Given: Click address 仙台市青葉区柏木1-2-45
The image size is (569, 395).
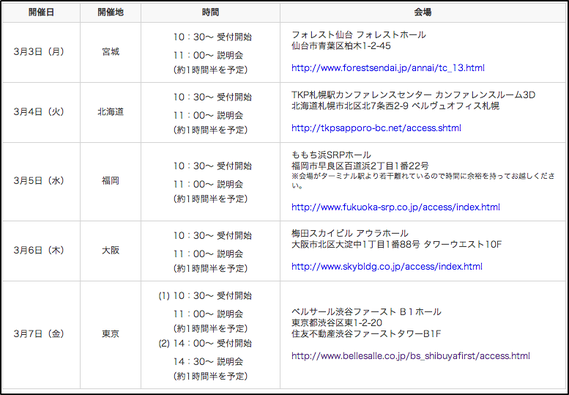Looking at the screenshot, I should 341,46.
